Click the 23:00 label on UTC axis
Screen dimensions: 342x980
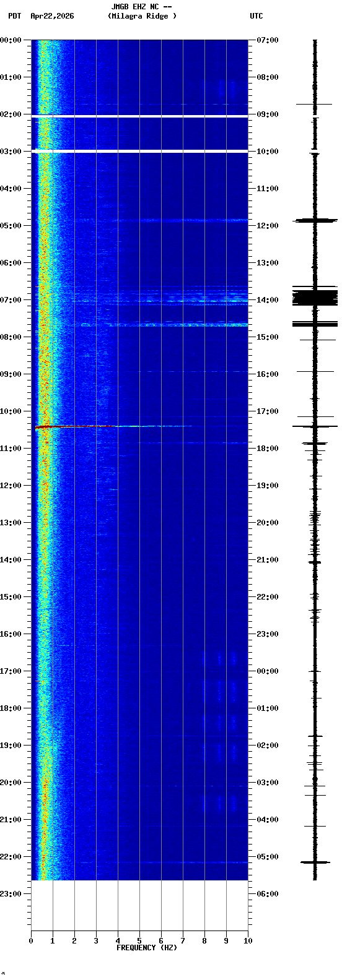(268, 634)
